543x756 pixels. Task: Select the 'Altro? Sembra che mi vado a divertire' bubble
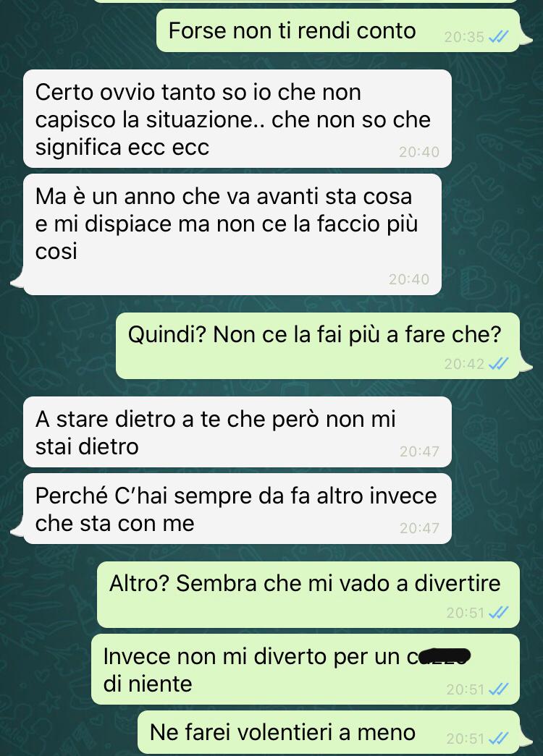pos(308,595)
